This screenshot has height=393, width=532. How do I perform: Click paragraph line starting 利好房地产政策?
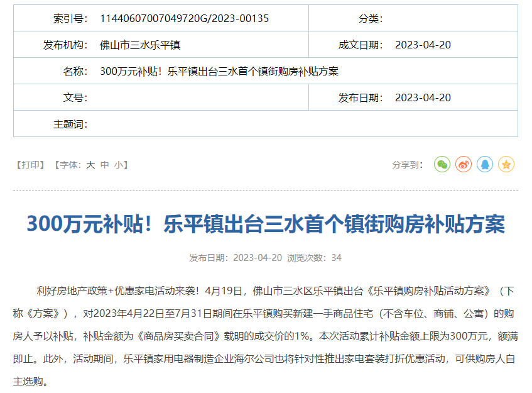coord(275,291)
